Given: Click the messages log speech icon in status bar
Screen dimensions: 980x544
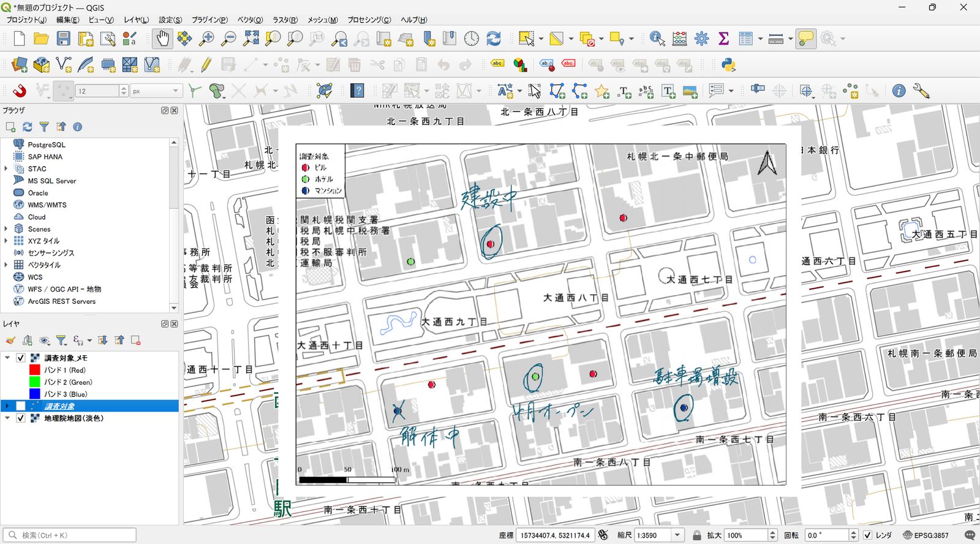Looking at the screenshot, I should click(x=970, y=535).
